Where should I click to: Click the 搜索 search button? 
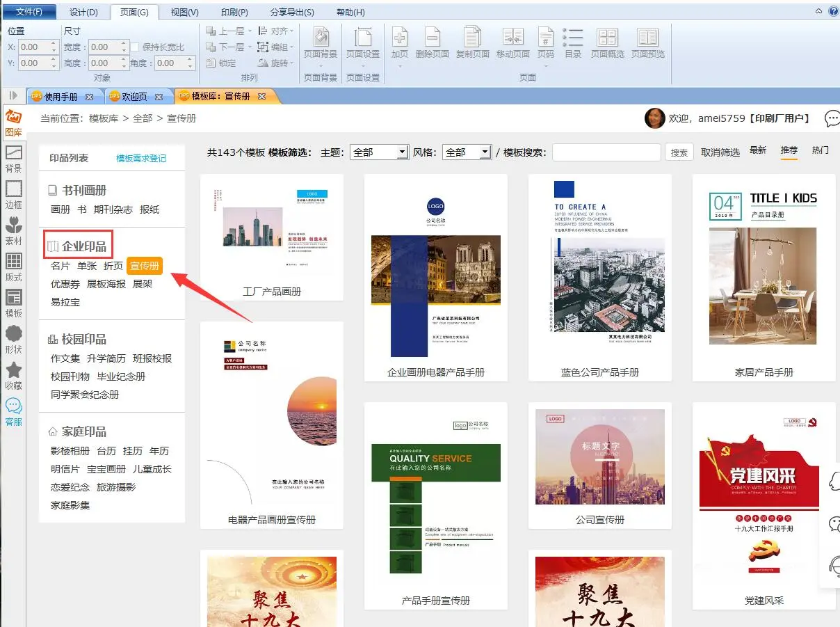679,152
